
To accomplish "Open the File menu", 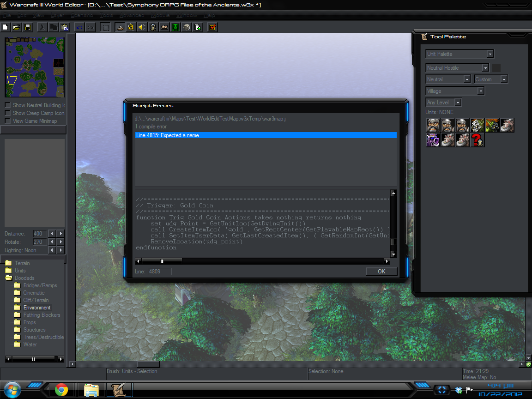I will (7, 15).
